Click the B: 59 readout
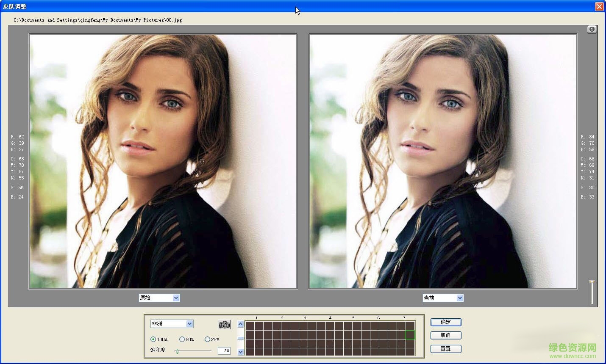The height and width of the screenshot is (364, 606). point(588,149)
